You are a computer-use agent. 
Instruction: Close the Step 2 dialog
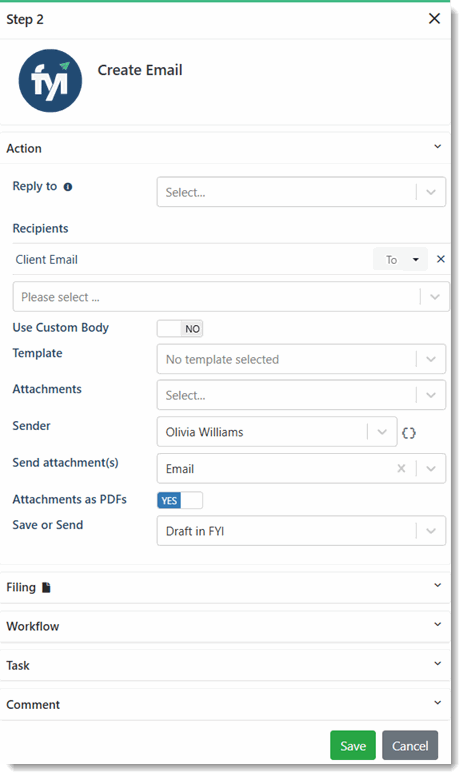coord(434,19)
